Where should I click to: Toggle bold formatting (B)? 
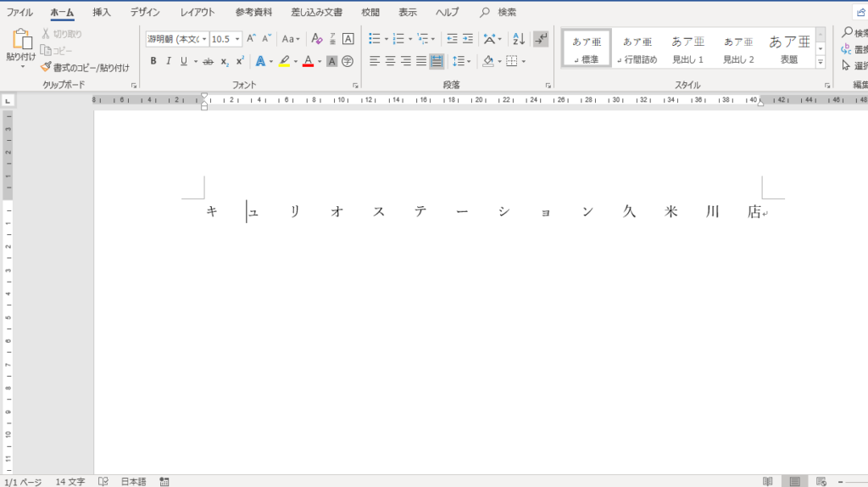[153, 61]
